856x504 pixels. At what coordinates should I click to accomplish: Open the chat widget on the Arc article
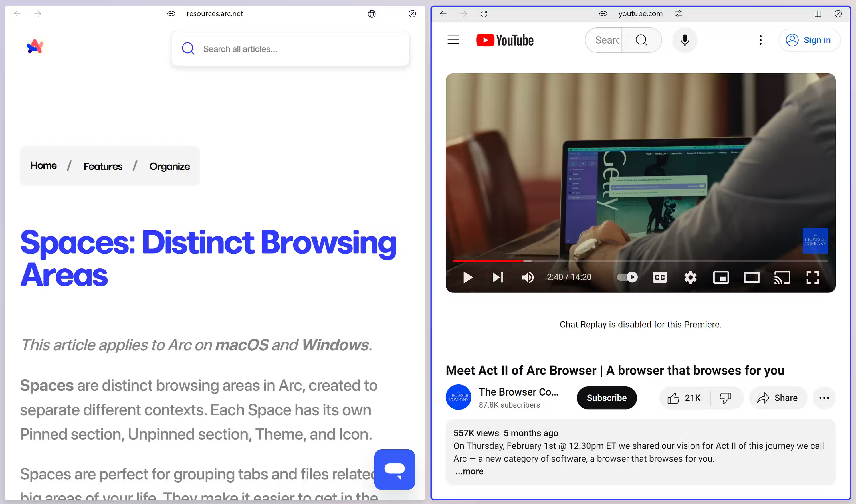(x=394, y=470)
